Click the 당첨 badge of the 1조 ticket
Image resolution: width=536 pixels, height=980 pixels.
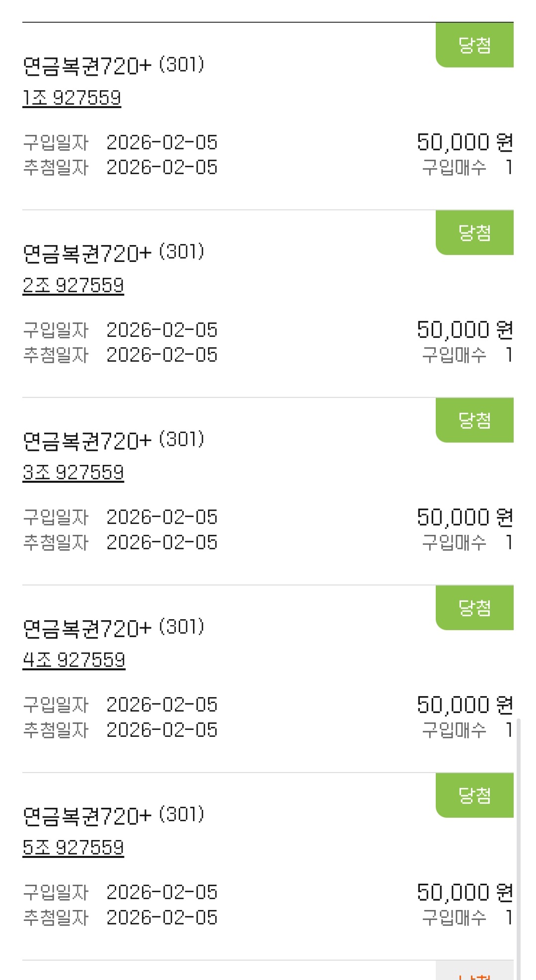point(474,45)
